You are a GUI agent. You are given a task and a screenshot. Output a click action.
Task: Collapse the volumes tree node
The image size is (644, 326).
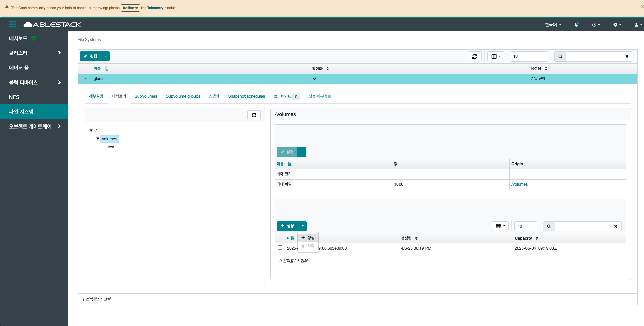point(98,139)
